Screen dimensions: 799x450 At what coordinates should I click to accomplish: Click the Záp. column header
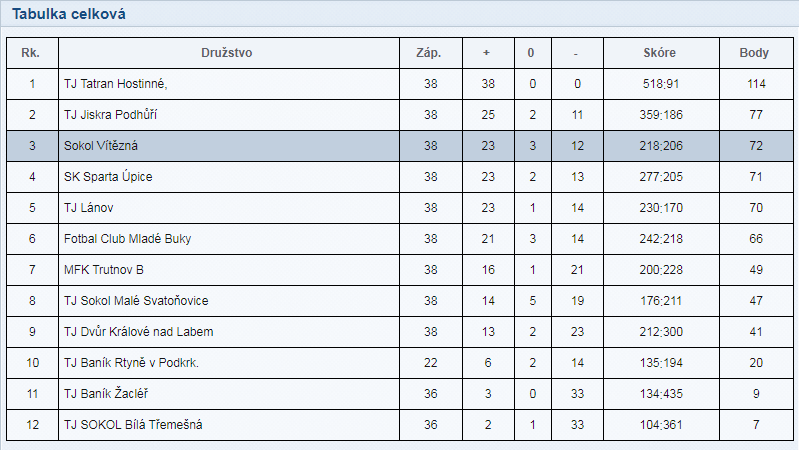point(429,53)
